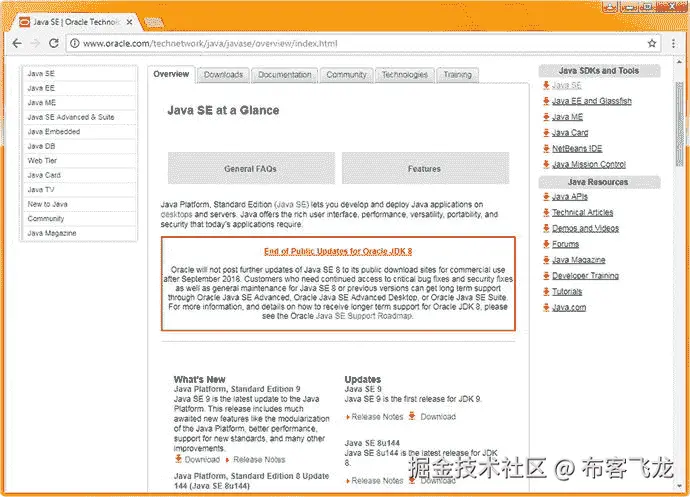Open Java TV sidebar item
The height and width of the screenshot is (497, 690).
(80, 190)
